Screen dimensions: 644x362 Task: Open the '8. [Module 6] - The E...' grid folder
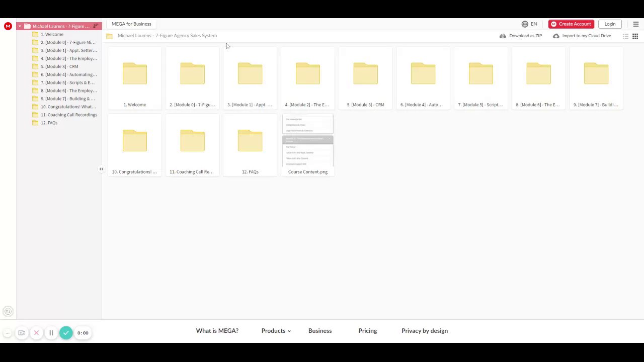tap(538, 78)
